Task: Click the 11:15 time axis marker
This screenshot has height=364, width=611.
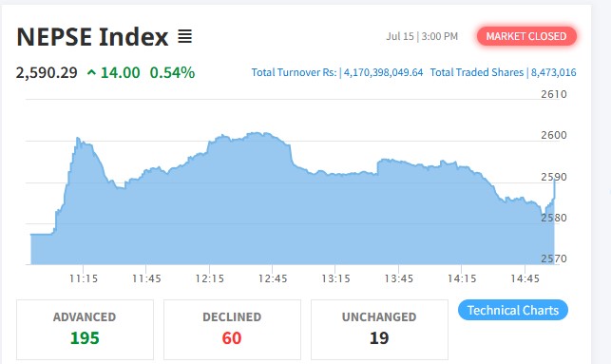Action: 84,278
